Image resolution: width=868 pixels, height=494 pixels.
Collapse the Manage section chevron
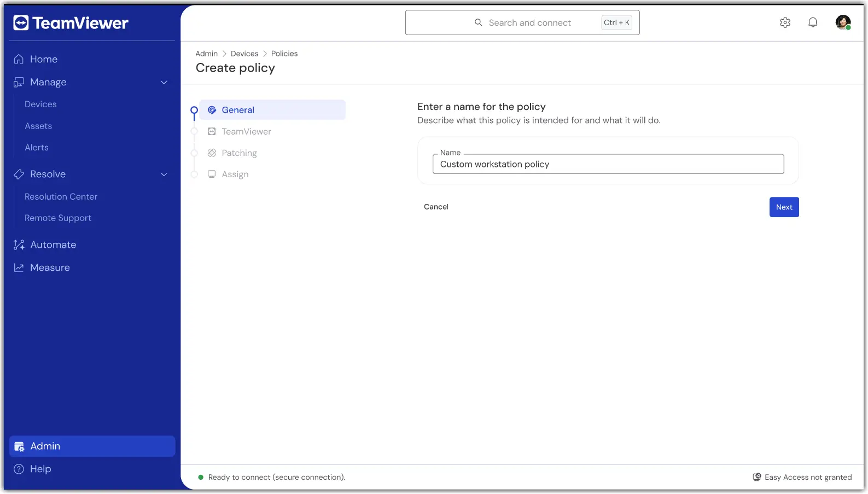(164, 82)
